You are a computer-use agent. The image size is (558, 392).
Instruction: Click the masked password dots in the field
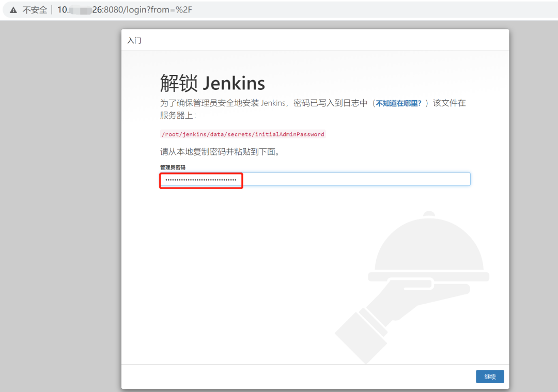coord(200,180)
